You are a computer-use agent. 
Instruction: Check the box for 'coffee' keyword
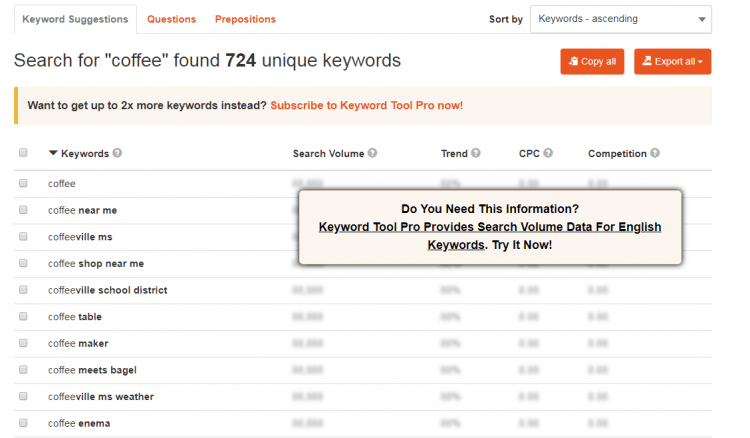click(x=23, y=183)
